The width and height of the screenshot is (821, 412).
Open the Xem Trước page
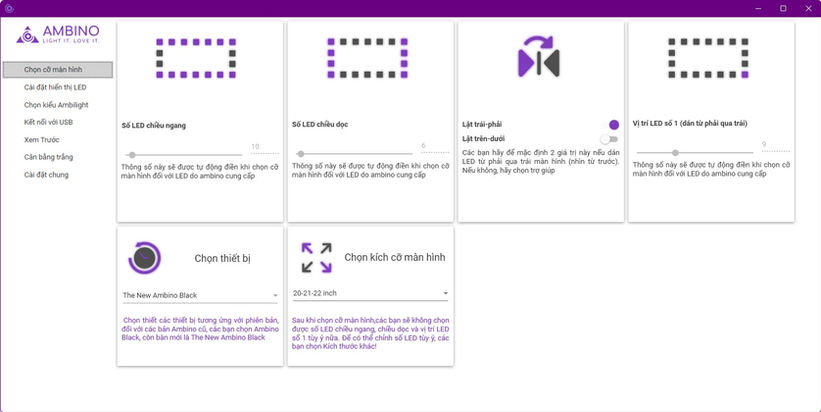click(x=42, y=139)
